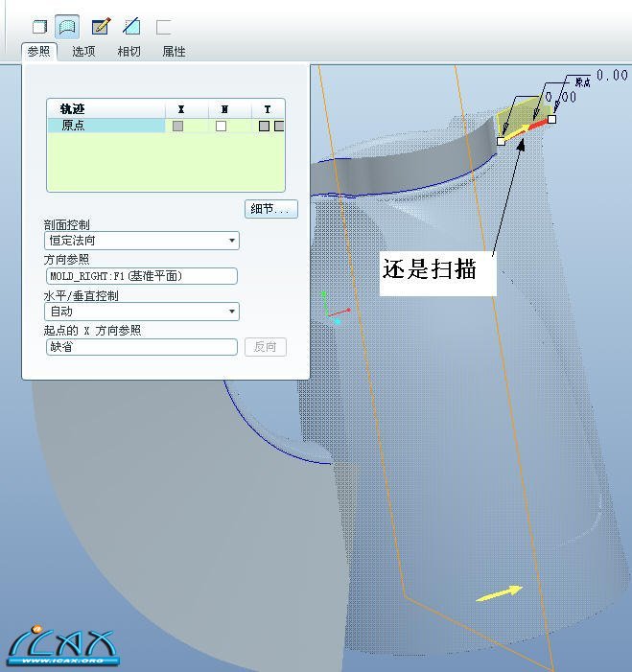Select the solid sweep icon
Image resolution: width=632 pixels, height=672 pixels.
pos(39,27)
